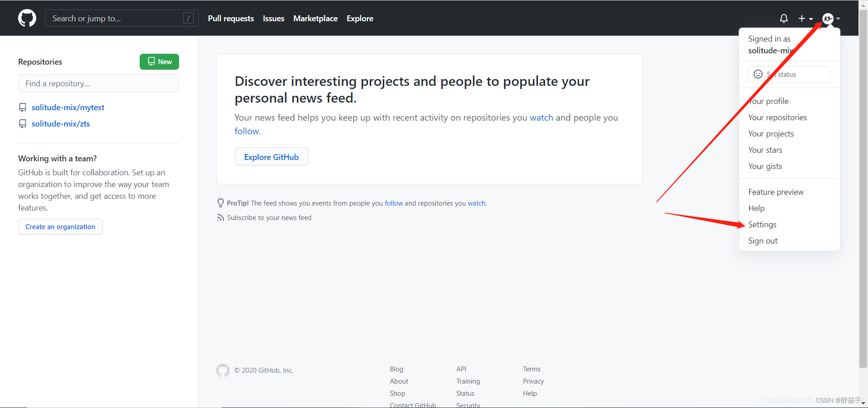Click the page vertical scrollbar

[863, 190]
